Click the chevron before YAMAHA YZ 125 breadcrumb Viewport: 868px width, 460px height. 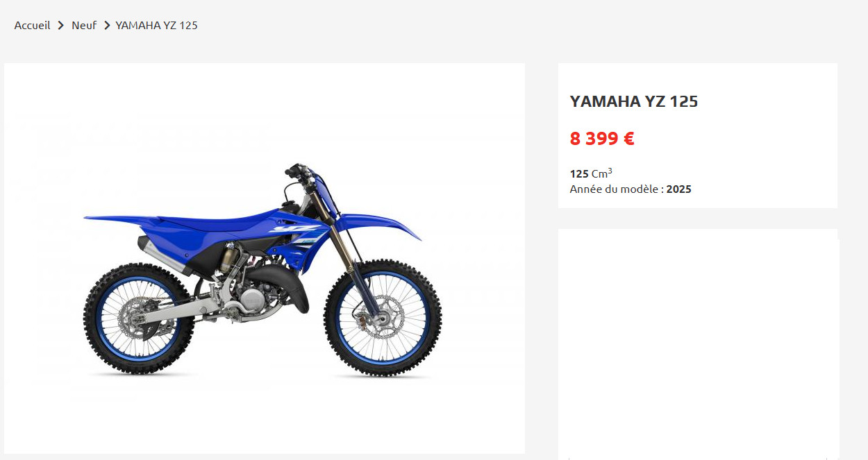pos(107,26)
